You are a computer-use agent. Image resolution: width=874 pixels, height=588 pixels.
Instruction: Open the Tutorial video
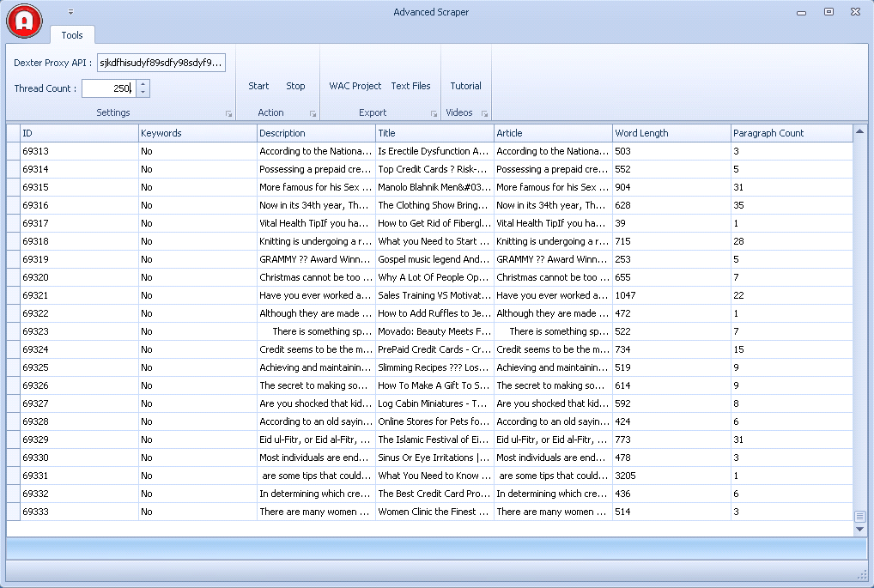(465, 86)
